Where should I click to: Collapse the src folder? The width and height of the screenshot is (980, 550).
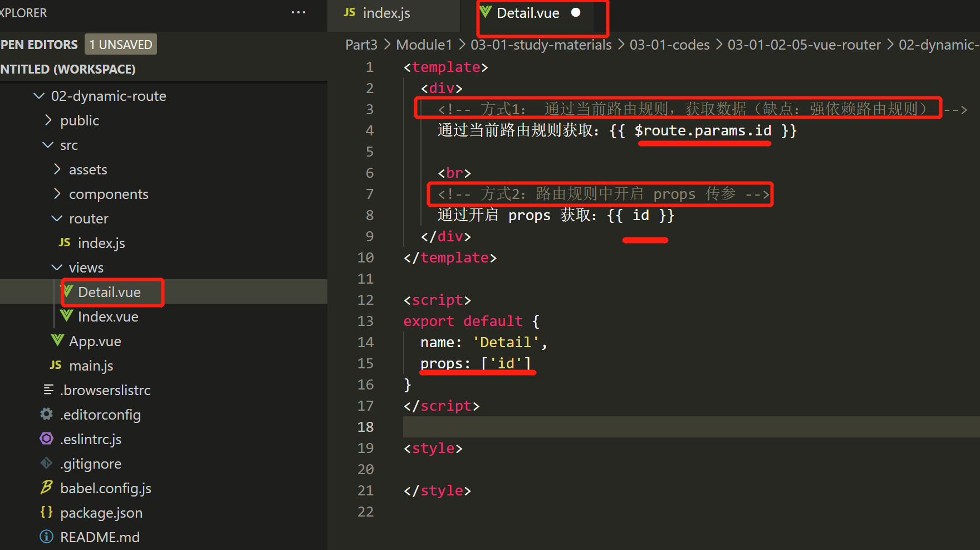point(48,145)
